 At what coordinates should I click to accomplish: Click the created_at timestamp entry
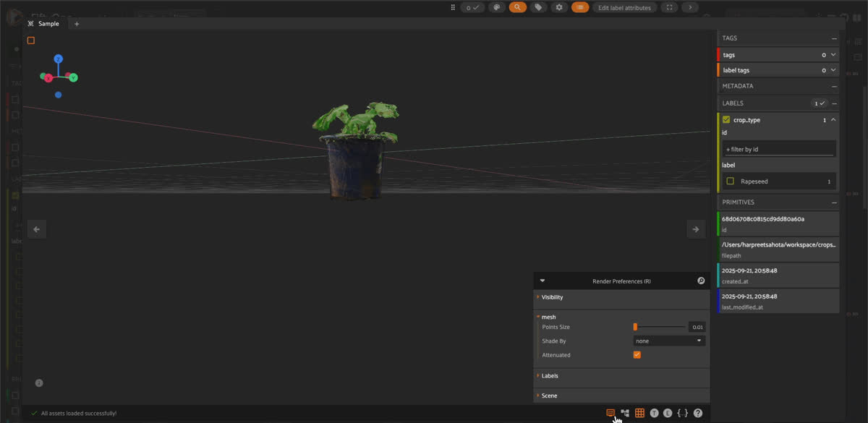click(778, 275)
